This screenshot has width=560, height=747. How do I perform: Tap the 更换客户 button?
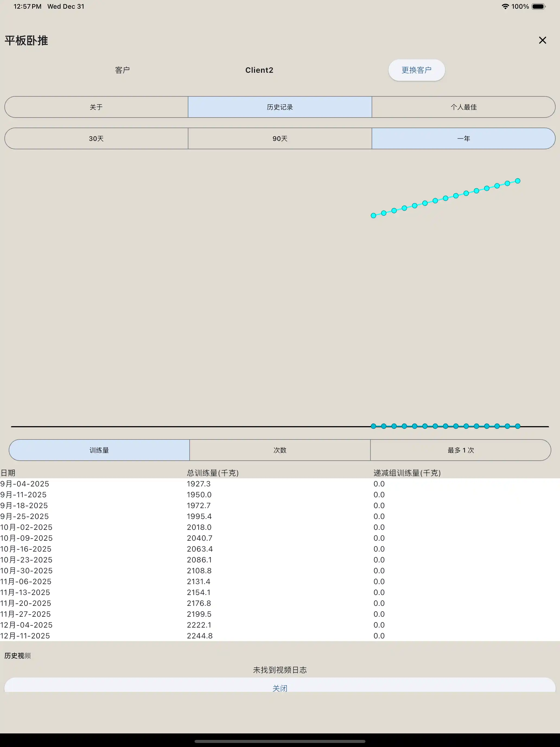[x=416, y=70]
